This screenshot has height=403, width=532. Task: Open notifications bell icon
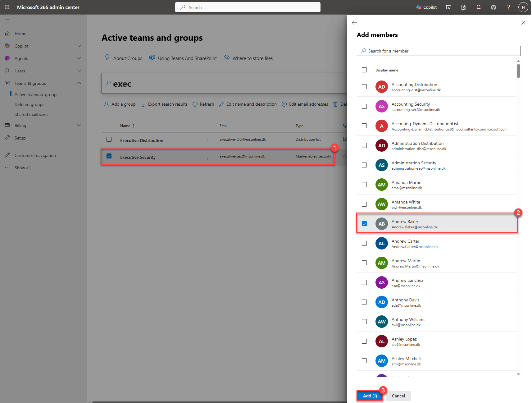coord(479,7)
